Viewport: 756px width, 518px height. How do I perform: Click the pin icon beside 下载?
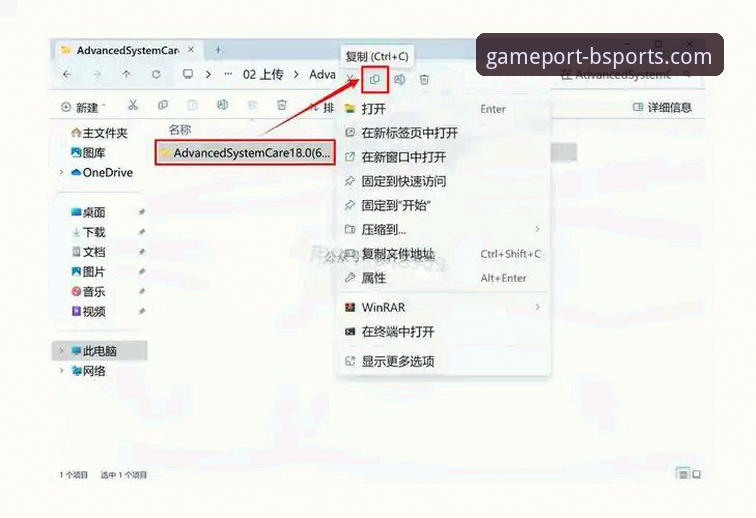tap(142, 232)
